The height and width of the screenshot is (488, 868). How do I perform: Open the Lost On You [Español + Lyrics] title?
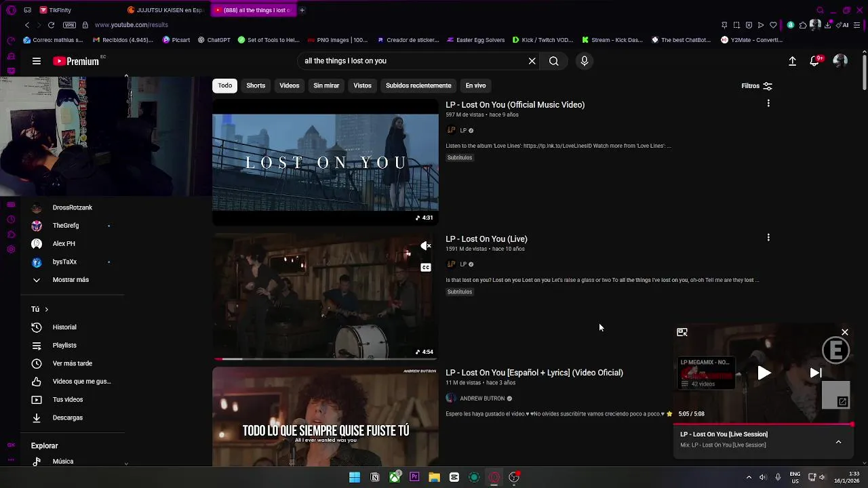534,373
